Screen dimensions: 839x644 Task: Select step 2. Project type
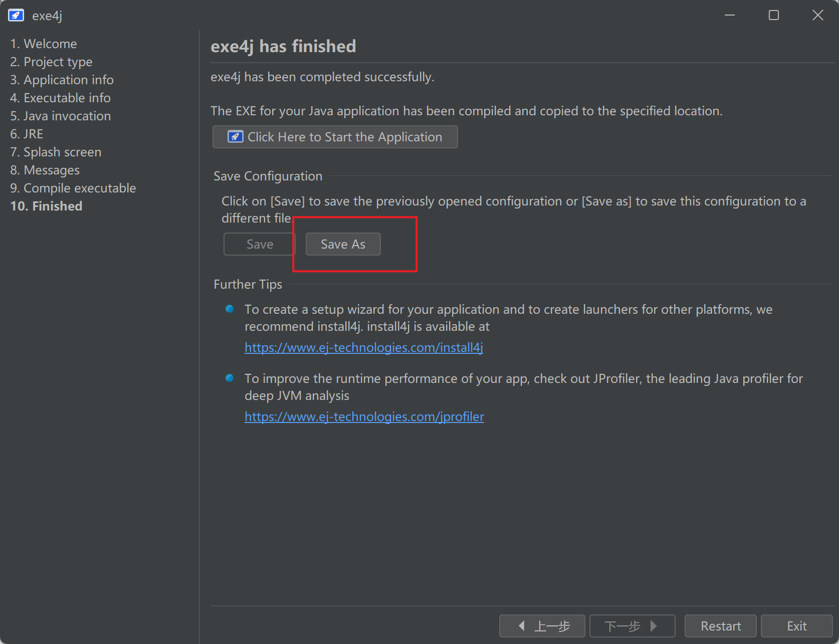pos(51,62)
